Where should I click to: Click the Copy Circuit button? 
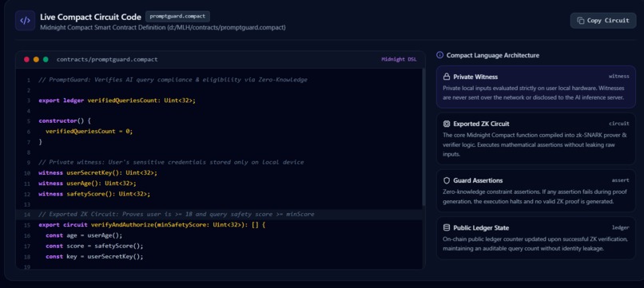[x=603, y=21]
